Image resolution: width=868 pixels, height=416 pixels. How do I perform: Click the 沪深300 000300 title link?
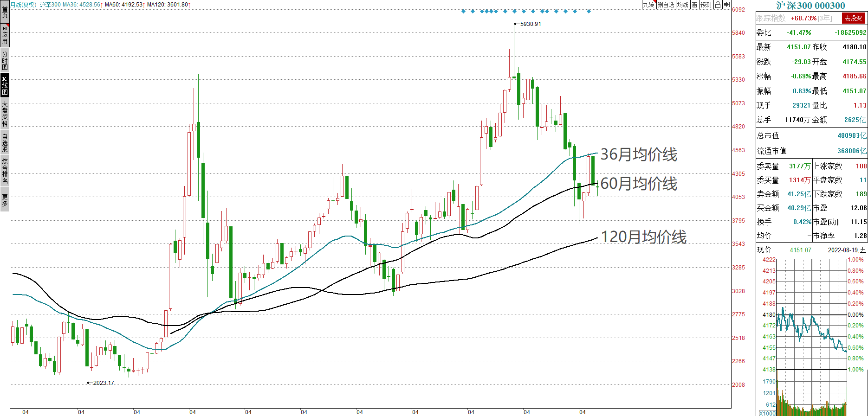811,6
